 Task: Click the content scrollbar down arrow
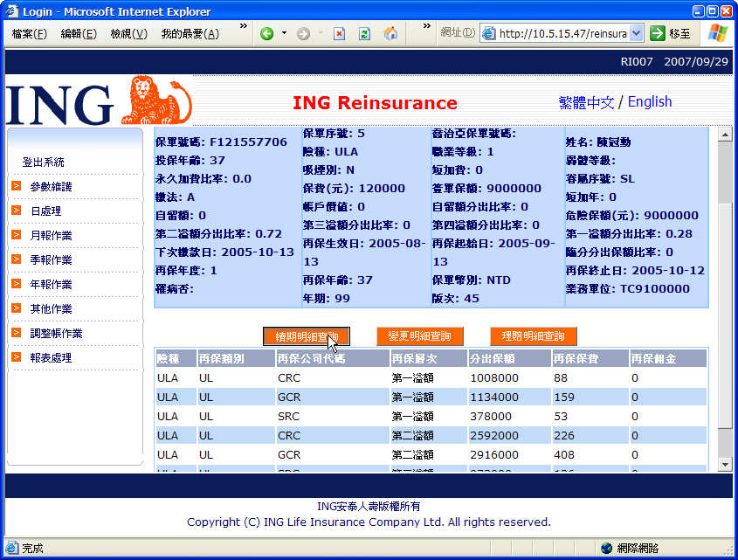[725, 465]
